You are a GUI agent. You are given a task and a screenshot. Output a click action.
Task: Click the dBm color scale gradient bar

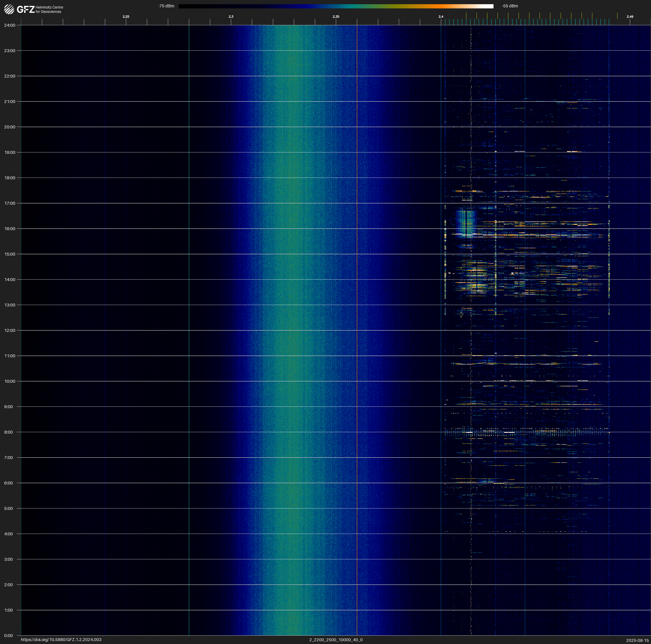pos(336,6)
